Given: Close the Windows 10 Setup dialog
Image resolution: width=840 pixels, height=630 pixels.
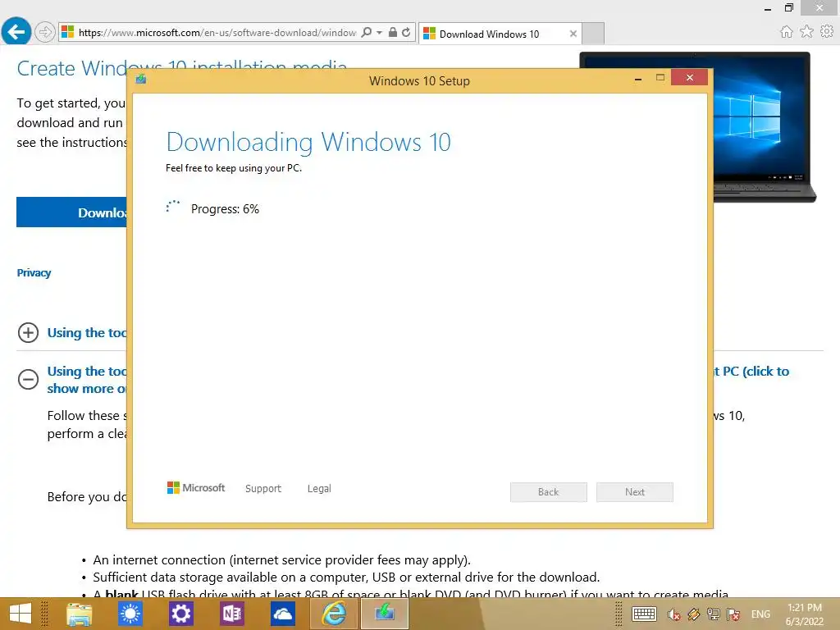Looking at the screenshot, I should (x=689, y=78).
